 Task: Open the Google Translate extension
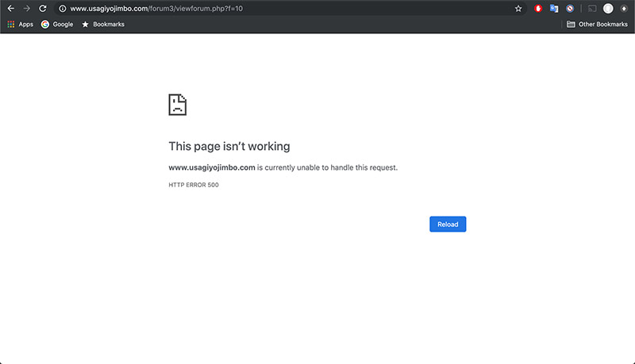point(554,9)
